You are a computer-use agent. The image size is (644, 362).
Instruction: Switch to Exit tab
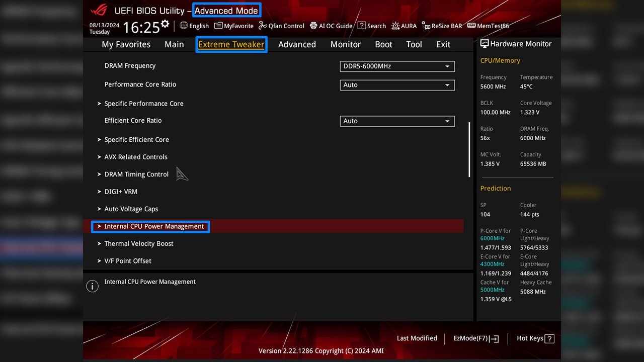(x=443, y=44)
